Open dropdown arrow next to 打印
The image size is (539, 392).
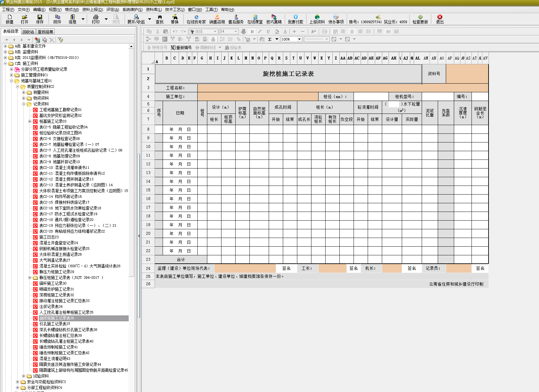pos(106,19)
